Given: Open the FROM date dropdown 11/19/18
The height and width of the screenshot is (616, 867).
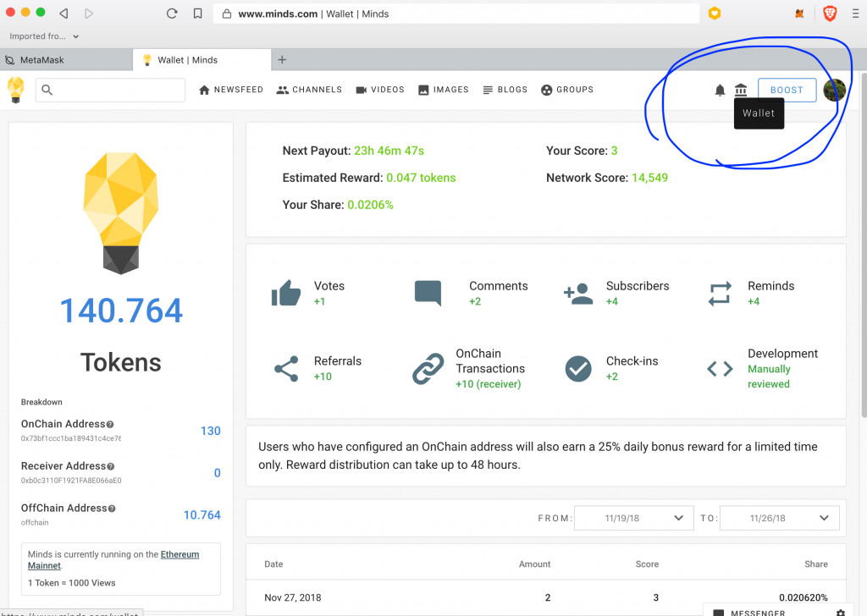Looking at the screenshot, I should [633, 518].
